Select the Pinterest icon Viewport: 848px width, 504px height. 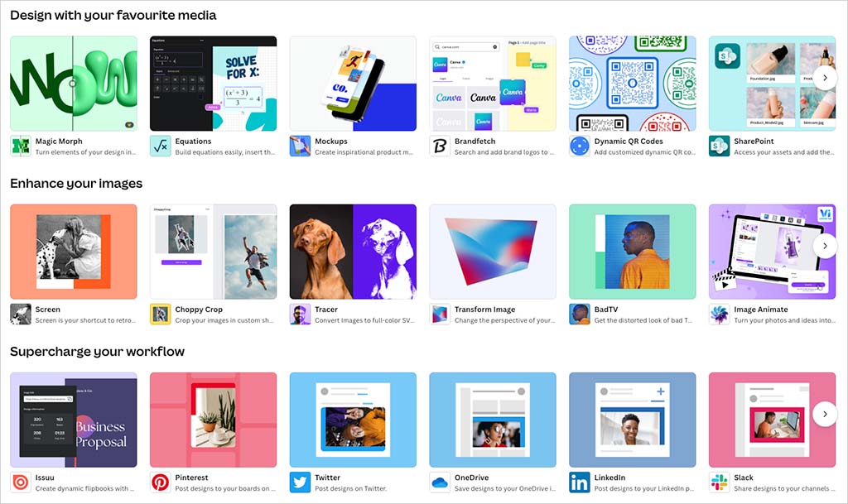(158, 481)
